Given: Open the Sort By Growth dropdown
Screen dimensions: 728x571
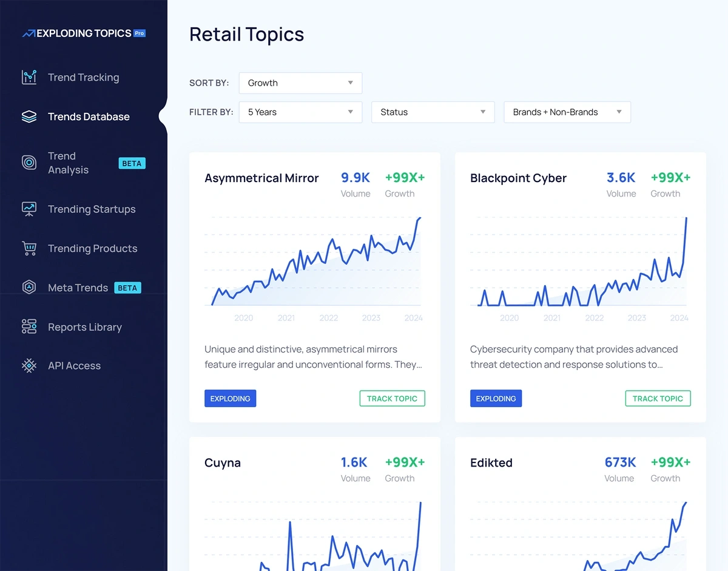Looking at the screenshot, I should 300,83.
